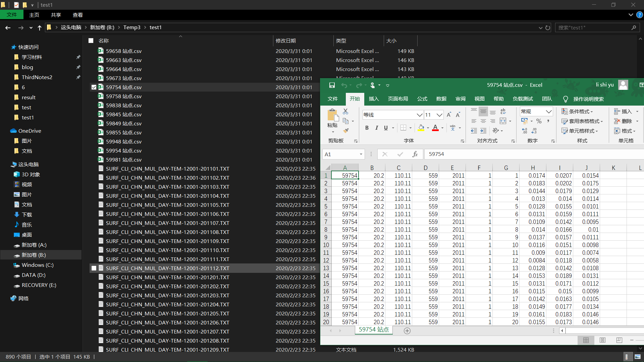The height and width of the screenshot is (362, 644).
Task: Open the Excel 开始 Home tab
Action: pyautogui.click(x=355, y=99)
